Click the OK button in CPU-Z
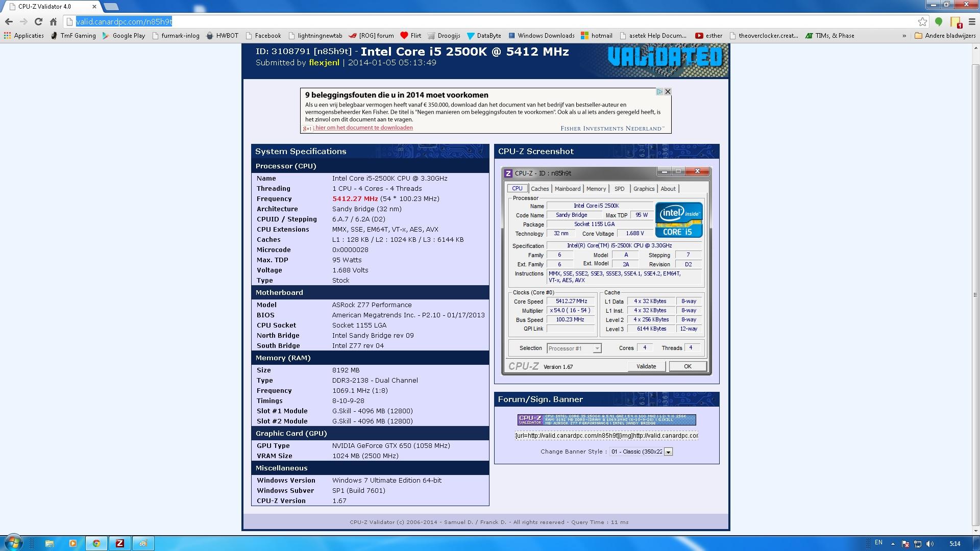 tap(688, 366)
